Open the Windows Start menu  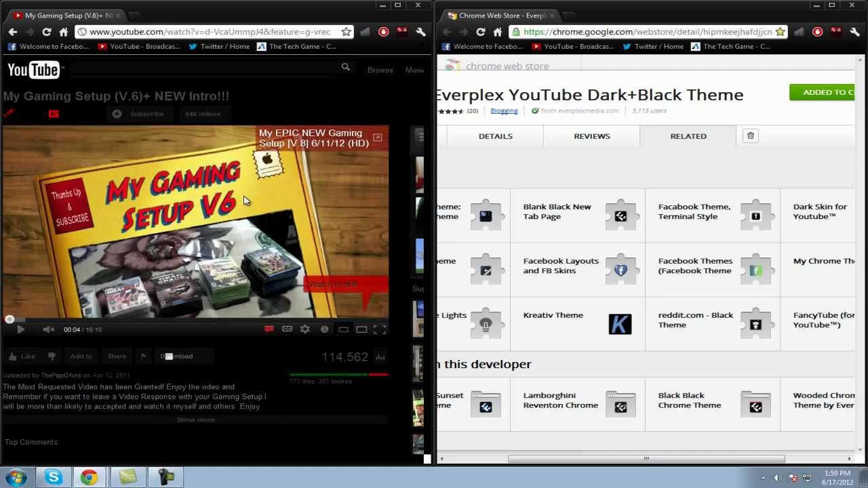click(x=15, y=477)
